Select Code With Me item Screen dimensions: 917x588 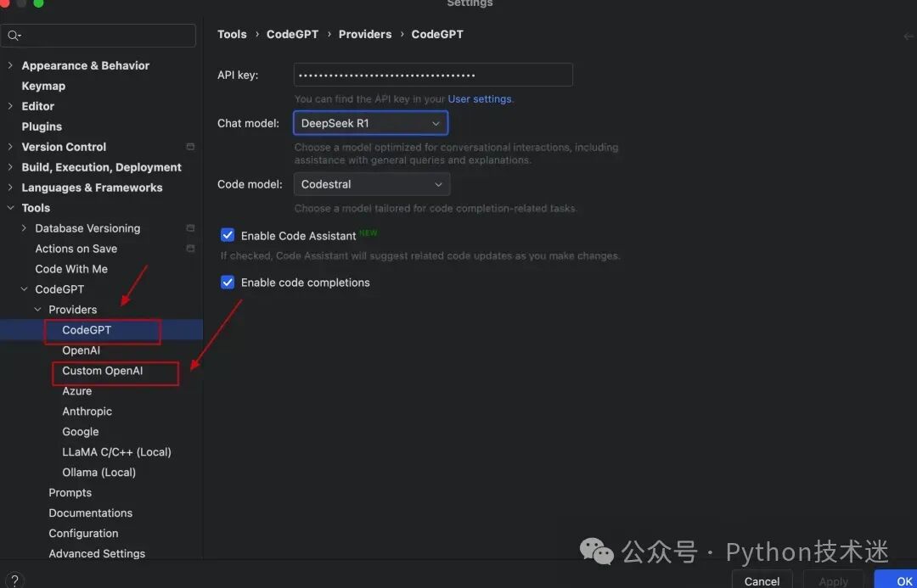coord(71,269)
